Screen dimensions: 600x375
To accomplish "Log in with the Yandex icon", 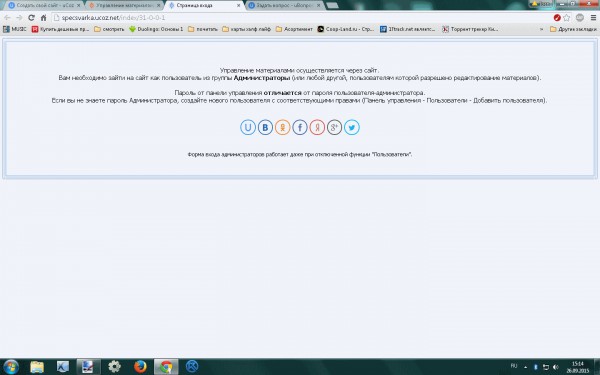I will 317,127.
